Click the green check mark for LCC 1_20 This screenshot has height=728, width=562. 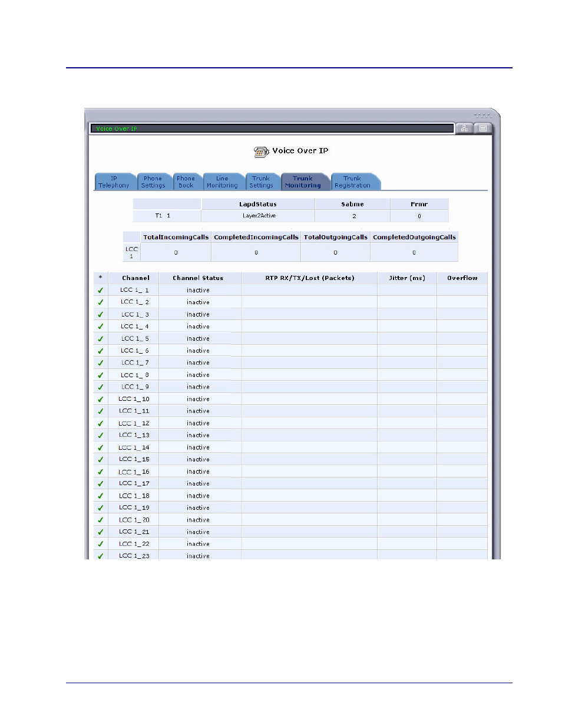pyautogui.click(x=100, y=520)
